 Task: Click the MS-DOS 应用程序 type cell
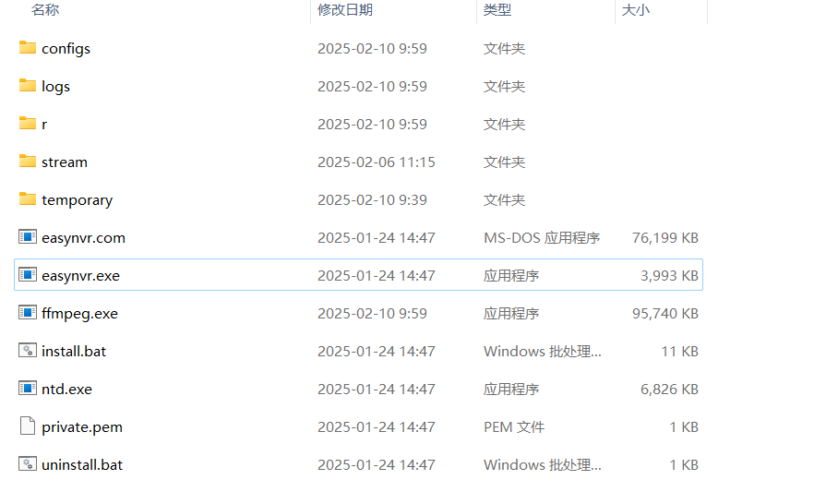tap(542, 238)
